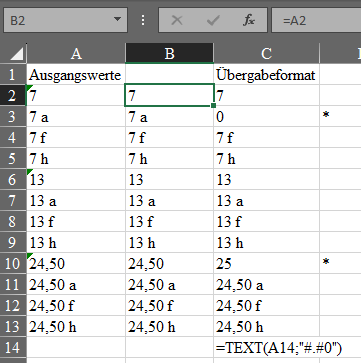Viewport: 361px width, 363px height.
Task: Select row 14 header
Action: coord(13,347)
